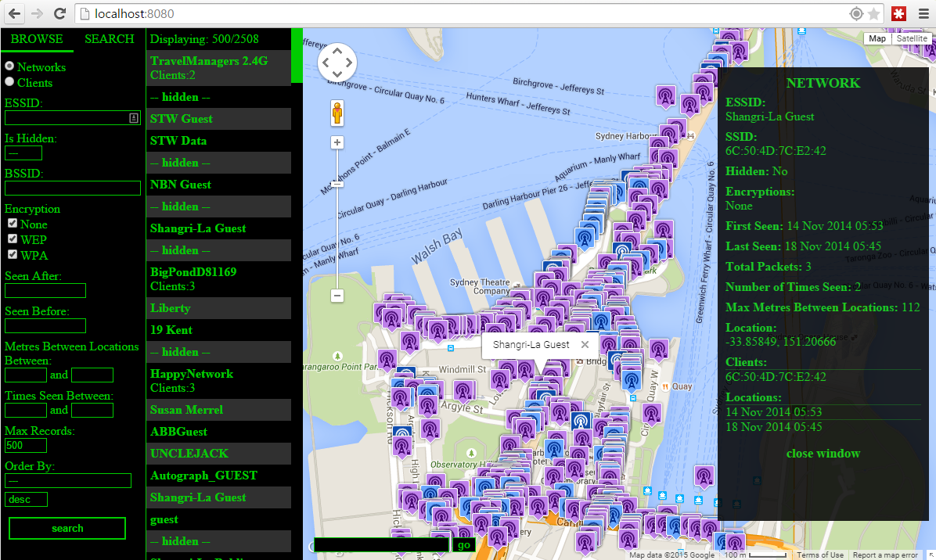Open Terms of Use link
Image resolution: width=936 pixels, height=560 pixels.
coord(820,555)
